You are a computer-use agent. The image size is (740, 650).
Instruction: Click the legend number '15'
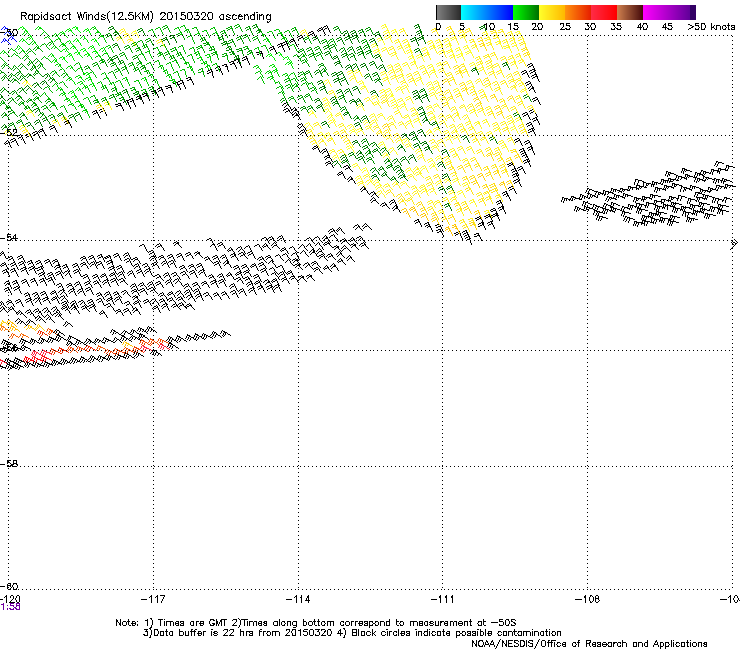pyautogui.click(x=513, y=27)
